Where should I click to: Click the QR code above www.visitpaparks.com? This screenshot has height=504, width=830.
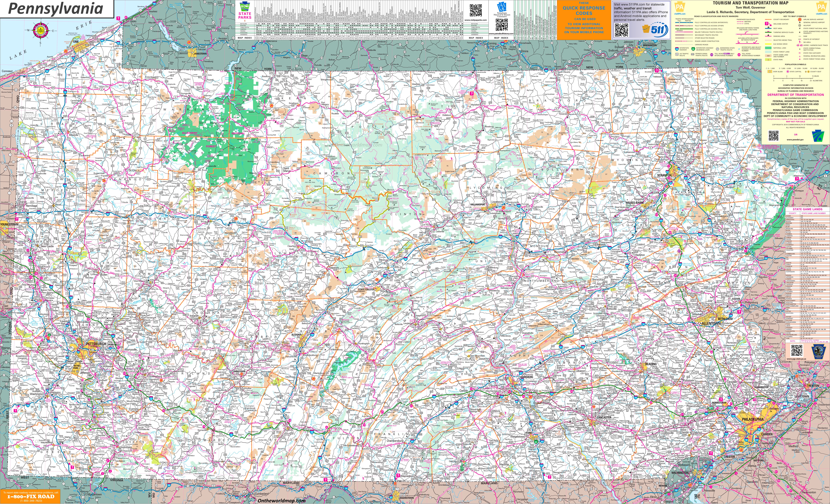coord(476,10)
